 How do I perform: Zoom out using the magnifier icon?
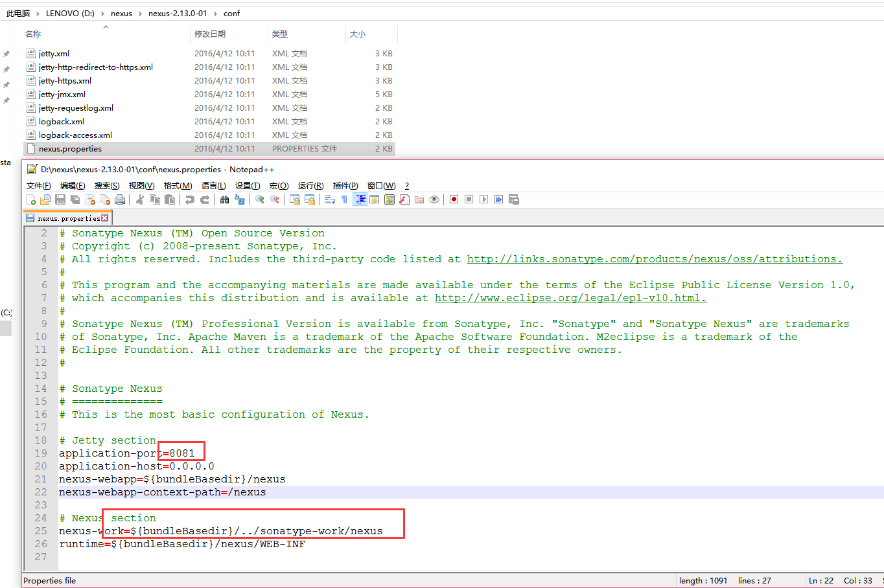click(275, 199)
